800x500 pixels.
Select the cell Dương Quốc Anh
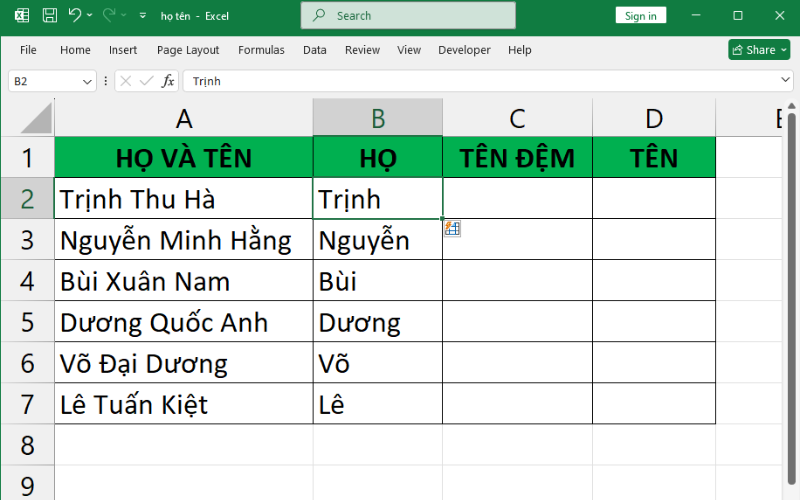coord(184,322)
